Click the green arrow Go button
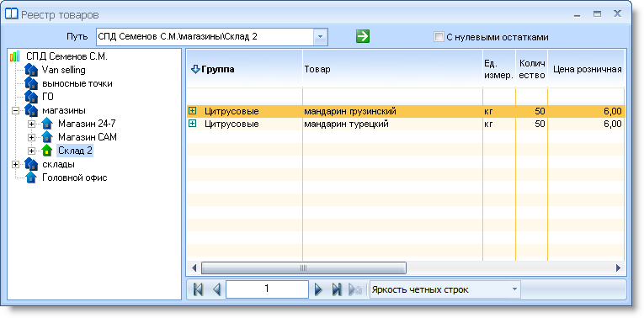The height and width of the screenshot is (318, 644). (363, 36)
